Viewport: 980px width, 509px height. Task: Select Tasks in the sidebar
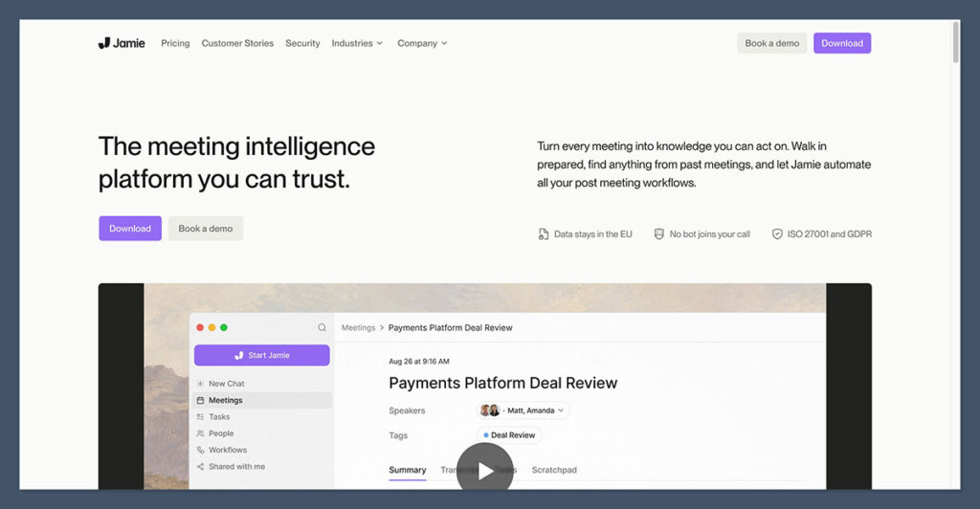tap(262, 416)
